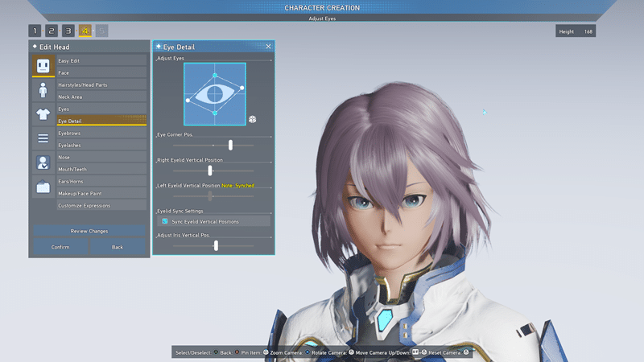Select the head/face category icon

coord(43,66)
